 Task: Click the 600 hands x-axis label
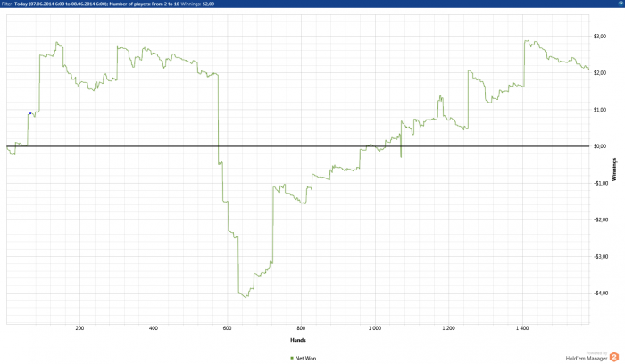pos(227,328)
